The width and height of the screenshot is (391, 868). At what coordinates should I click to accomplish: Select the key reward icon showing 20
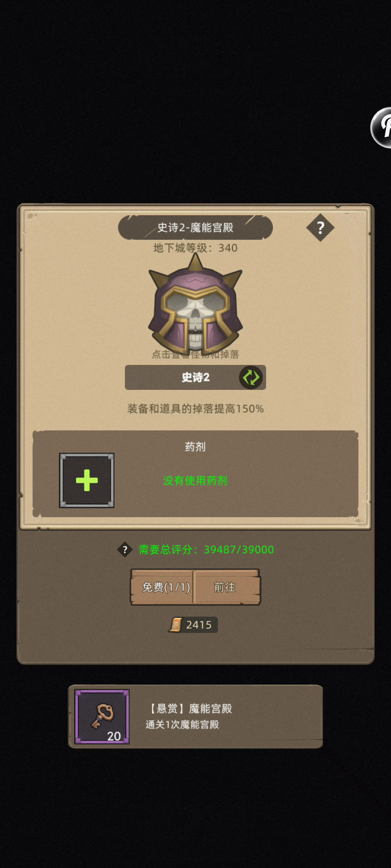click(x=102, y=716)
